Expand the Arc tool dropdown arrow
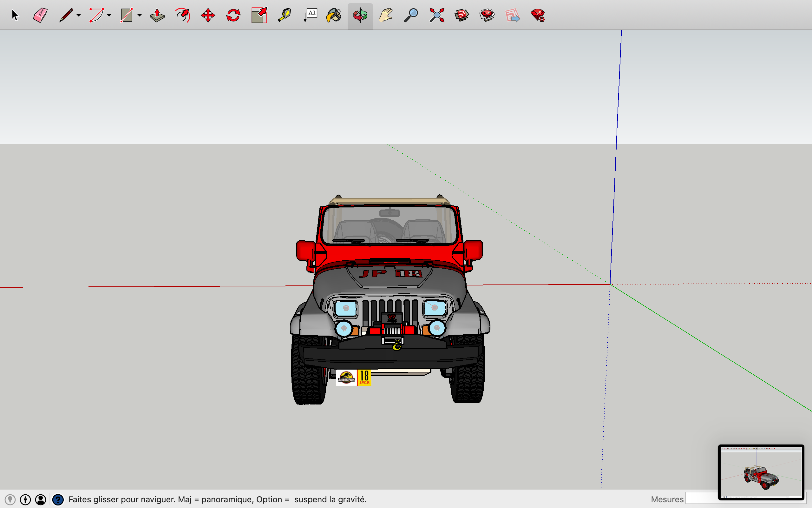812x508 pixels. [109, 16]
